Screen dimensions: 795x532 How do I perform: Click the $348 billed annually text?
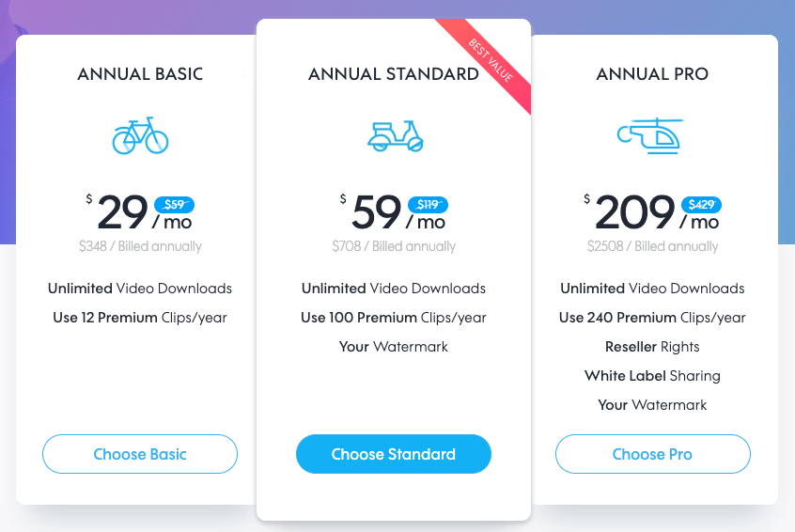click(140, 246)
